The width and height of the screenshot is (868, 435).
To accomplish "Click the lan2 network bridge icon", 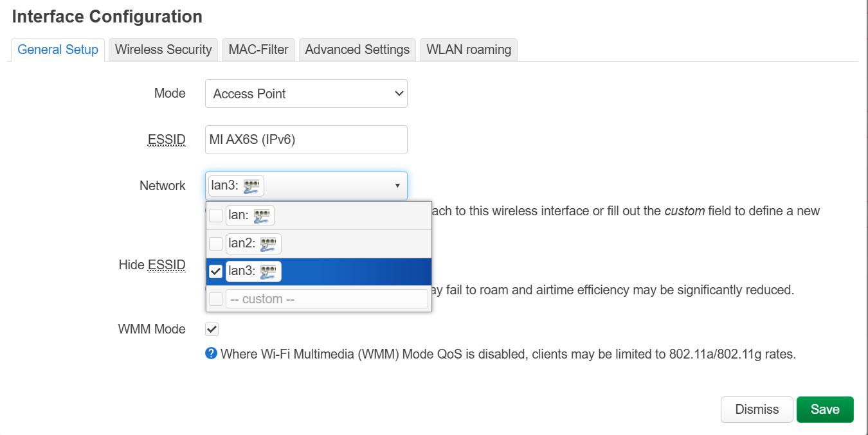I will [268, 244].
